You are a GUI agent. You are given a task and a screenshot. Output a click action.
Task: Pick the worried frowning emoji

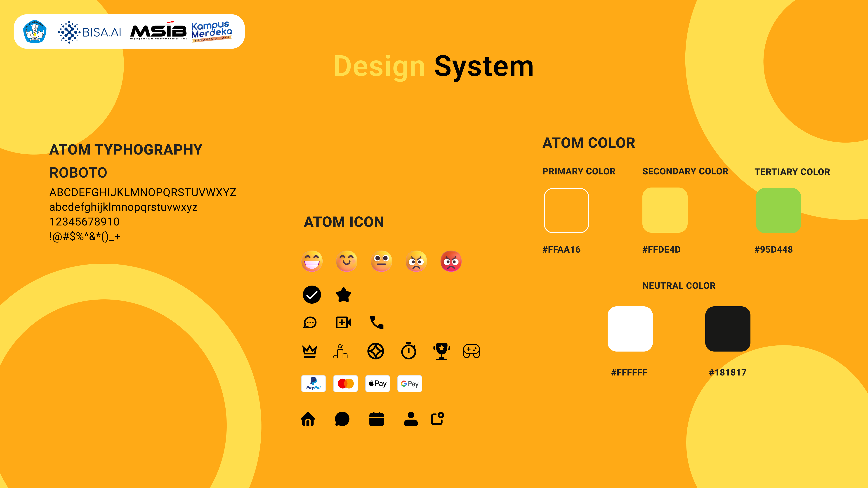tap(416, 261)
